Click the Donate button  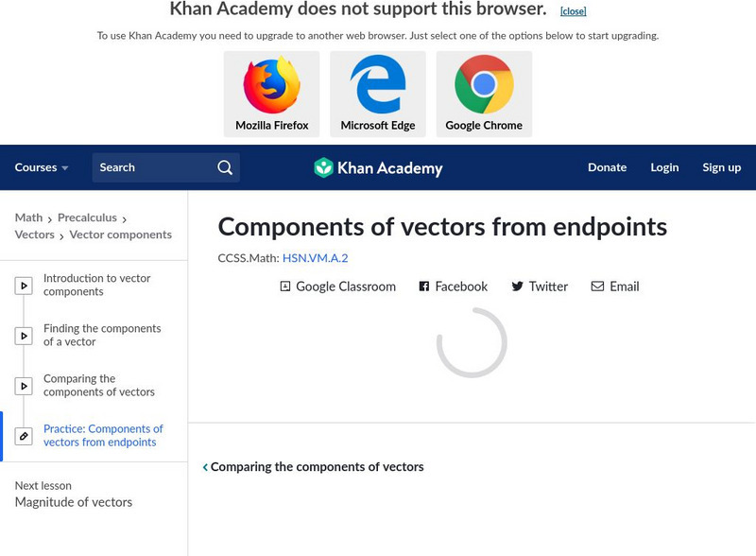coord(607,167)
